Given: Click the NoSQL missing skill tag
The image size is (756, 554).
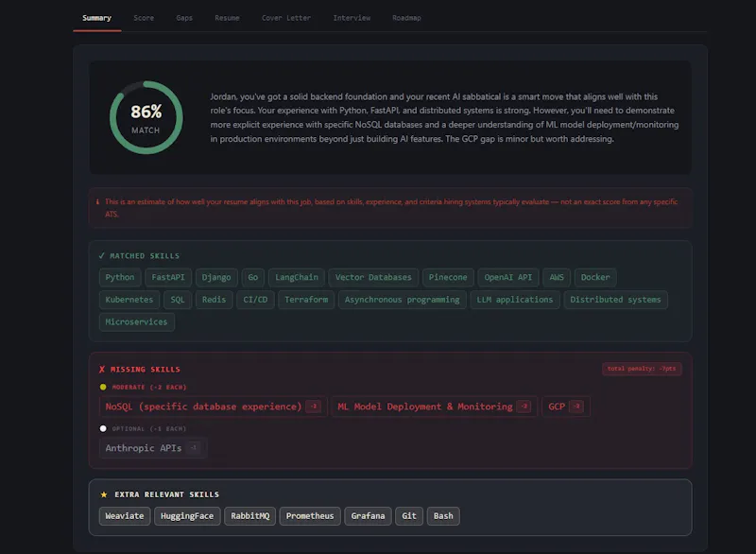Looking at the screenshot, I should point(214,407).
